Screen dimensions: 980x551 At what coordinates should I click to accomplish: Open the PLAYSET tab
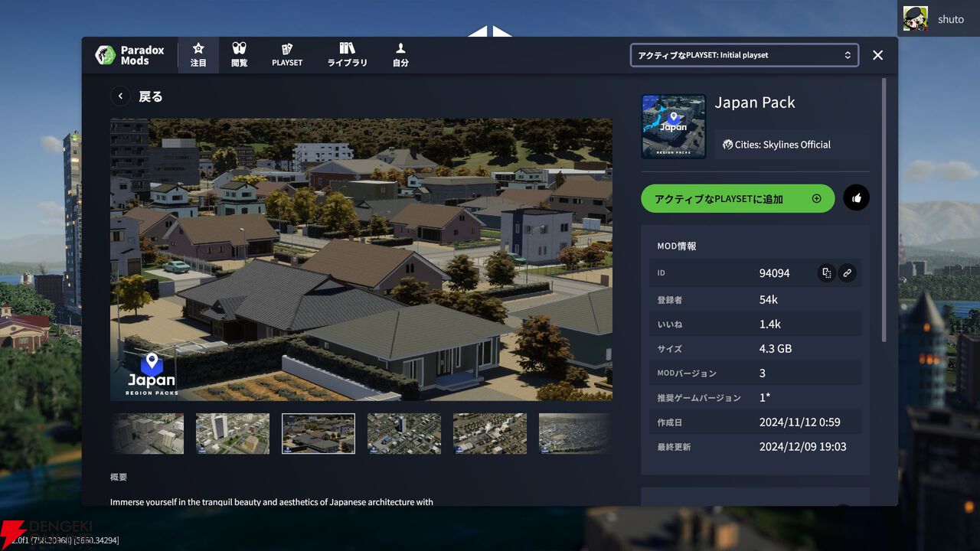[287, 55]
